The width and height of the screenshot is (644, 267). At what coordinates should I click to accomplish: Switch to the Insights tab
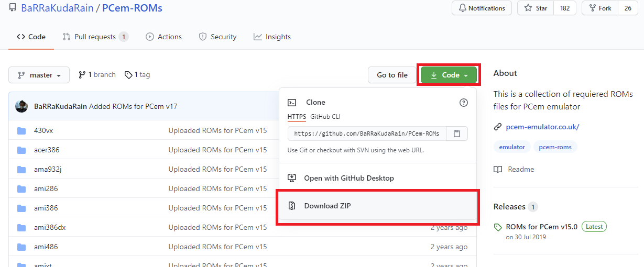coord(272,37)
